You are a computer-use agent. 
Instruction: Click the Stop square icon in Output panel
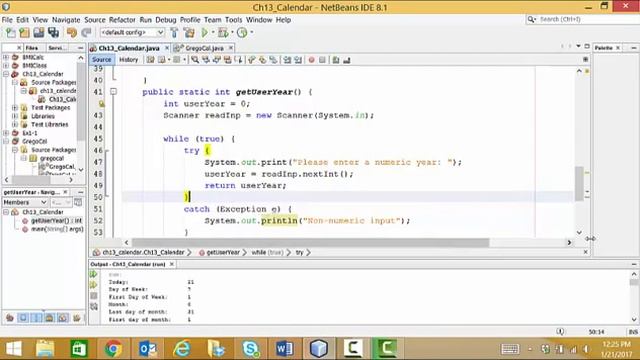pyautogui.click(x=93, y=296)
